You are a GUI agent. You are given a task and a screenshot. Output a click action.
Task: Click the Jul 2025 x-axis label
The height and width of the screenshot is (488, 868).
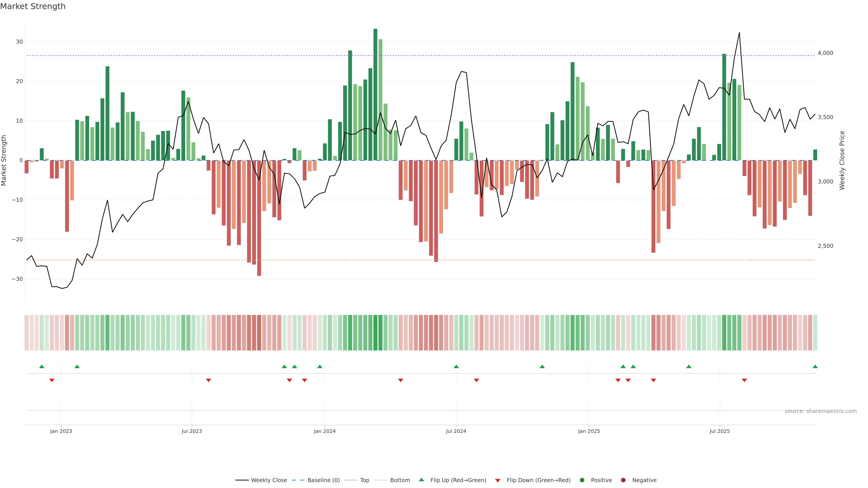[719, 431]
